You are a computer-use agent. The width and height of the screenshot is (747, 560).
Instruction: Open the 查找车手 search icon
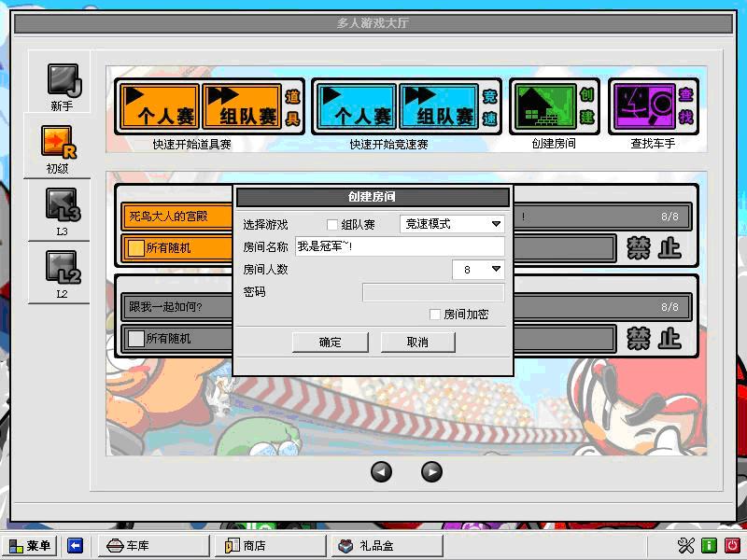click(x=641, y=106)
